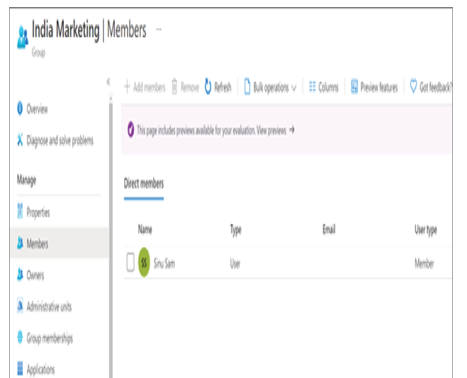467x378 pixels.
Task: Open the ellipsis more options in title
Action: pyautogui.click(x=159, y=29)
